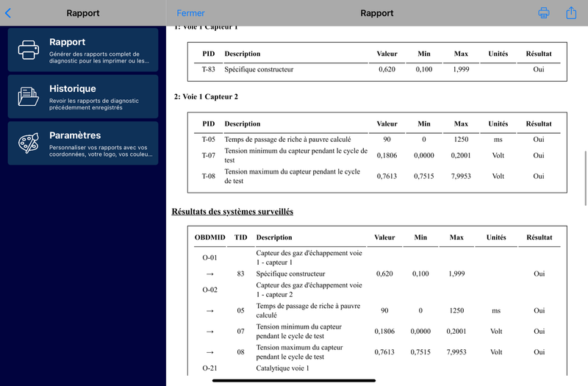Screen dimensions: 588x386
Task: Select the T-83 Spécifique constructeur row
Action: 377,69
